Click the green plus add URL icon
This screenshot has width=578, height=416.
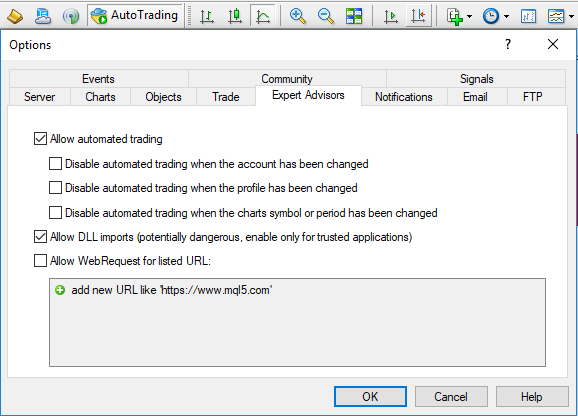coord(60,290)
